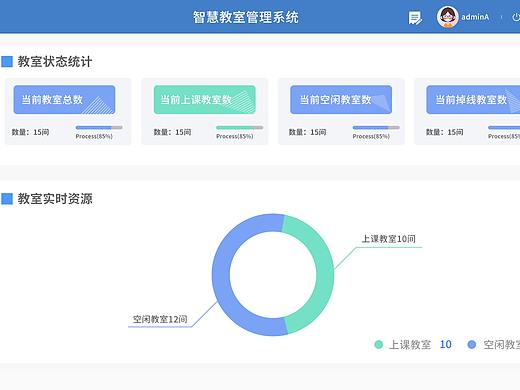Click 数量:15间 in 当前空闲教室数 card
Viewport: 520px width, 390px height.
click(307, 132)
